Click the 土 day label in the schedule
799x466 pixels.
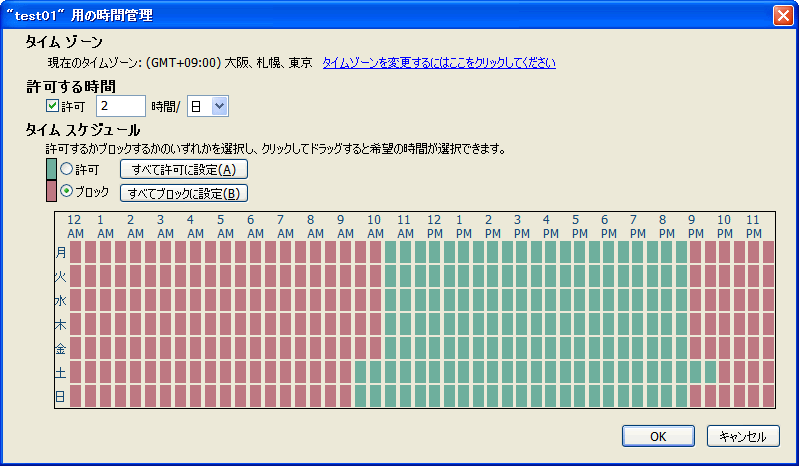pyautogui.click(x=61, y=372)
